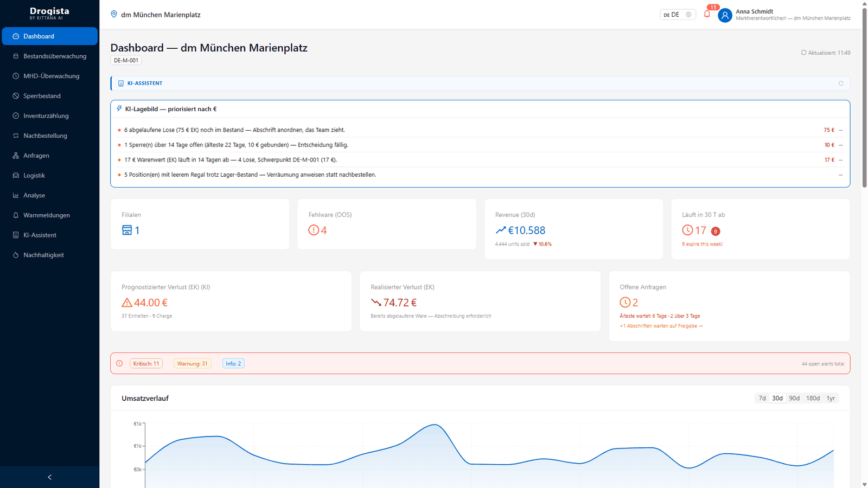Select Inventurzählung in the sidebar
The width and height of the screenshot is (868, 488).
click(49, 116)
